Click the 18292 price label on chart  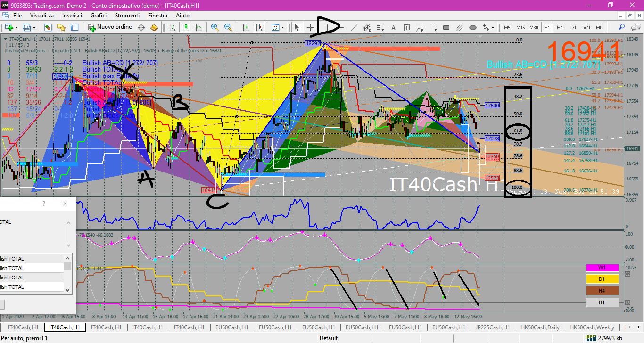313,43
